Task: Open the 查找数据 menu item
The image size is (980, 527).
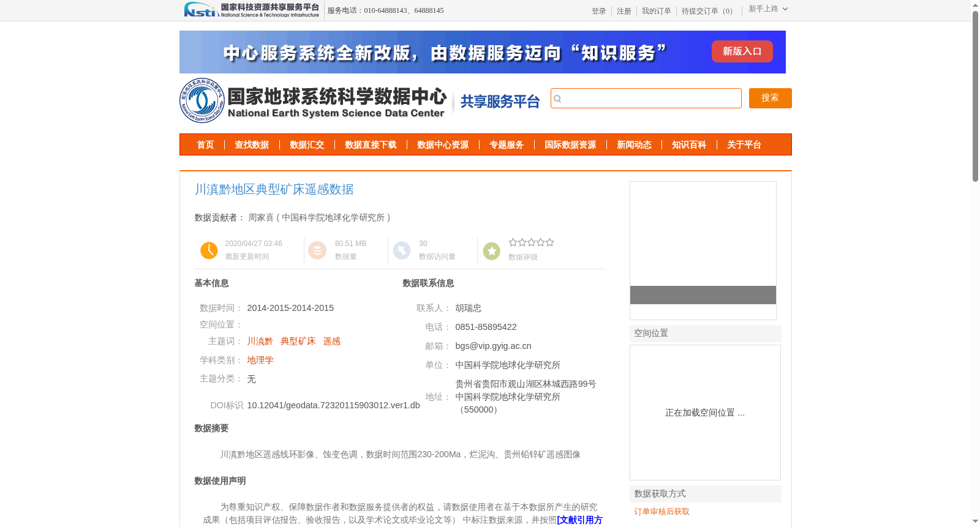Action: [x=252, y=145]
